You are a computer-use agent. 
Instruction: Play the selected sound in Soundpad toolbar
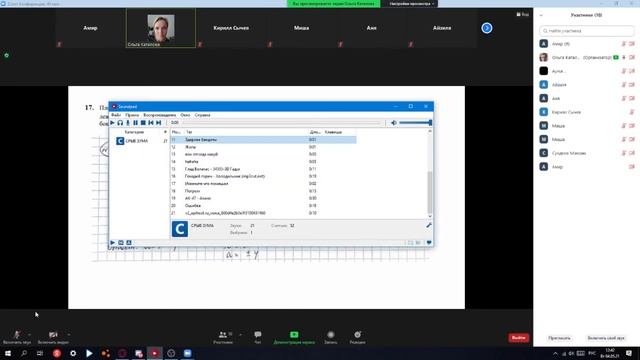pos(112,122)
